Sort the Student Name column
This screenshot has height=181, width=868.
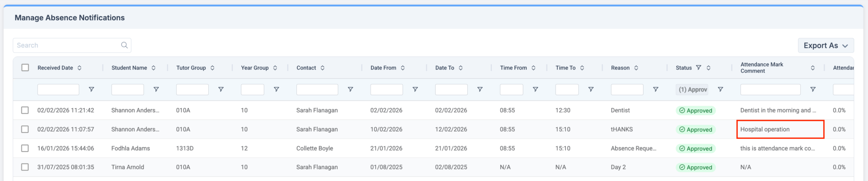pos(154,68)
